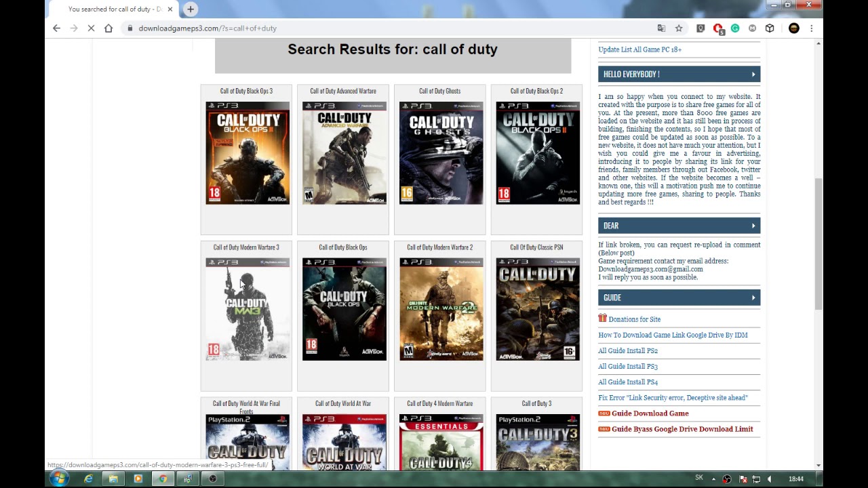Expand the GUIDE section arrow
868x488 pixels.
click(x=753, y=298)
